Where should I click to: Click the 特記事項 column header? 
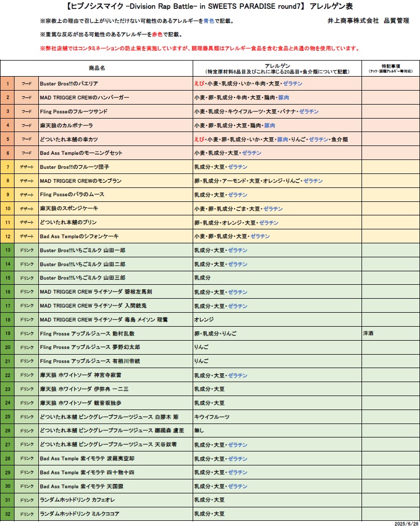(390, 68)
